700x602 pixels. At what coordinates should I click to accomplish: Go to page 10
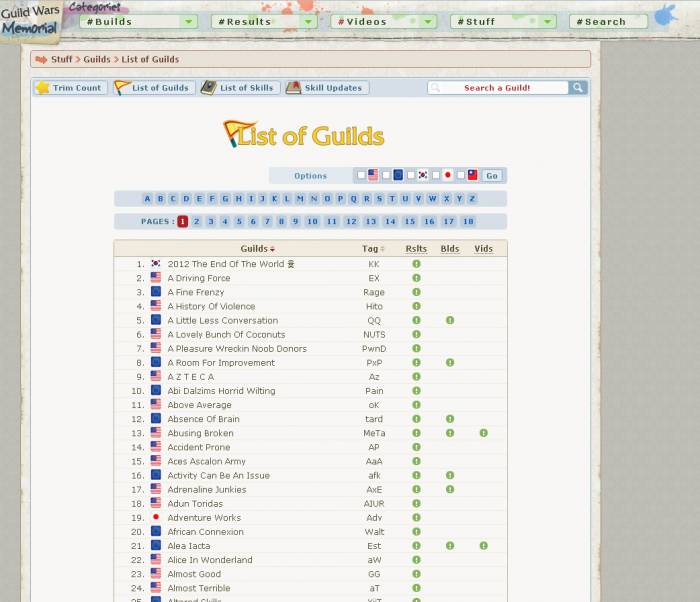pos(312,221)
